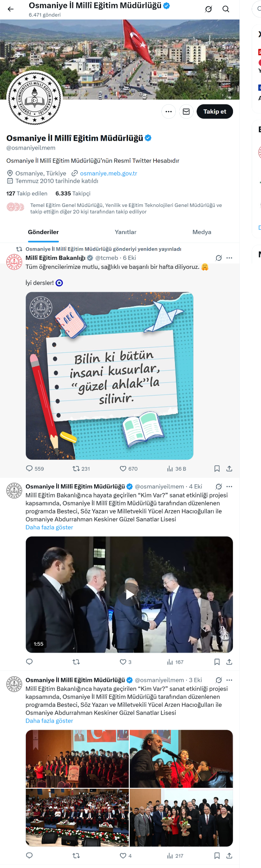Reply to the post with 559 comments
Viewport: 261px width, 868px height.
click(35, 469)
